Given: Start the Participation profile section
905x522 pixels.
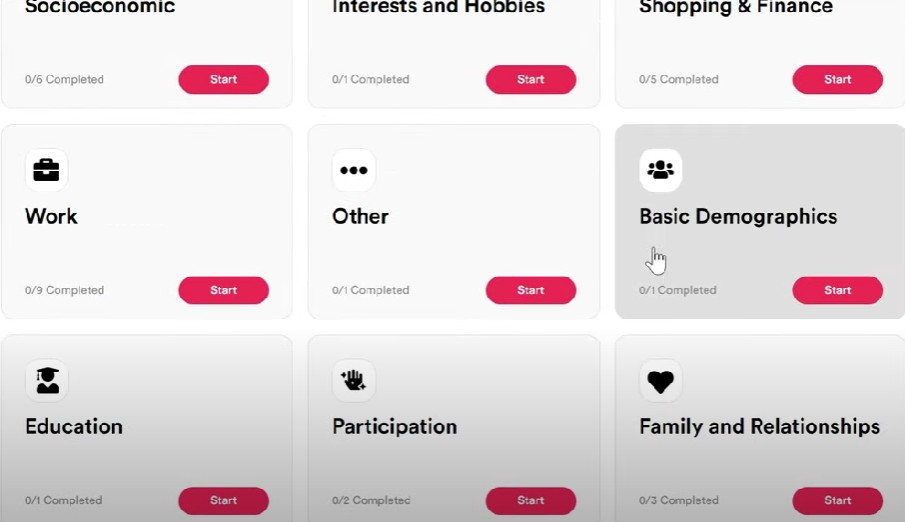Looking at the screenshot, I should pos(530,501).
